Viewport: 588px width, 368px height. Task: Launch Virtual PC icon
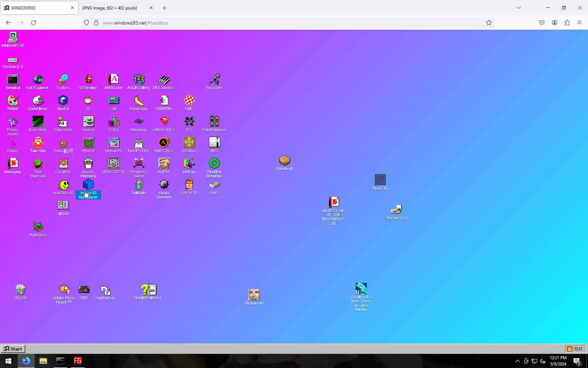tap(113, 145)
